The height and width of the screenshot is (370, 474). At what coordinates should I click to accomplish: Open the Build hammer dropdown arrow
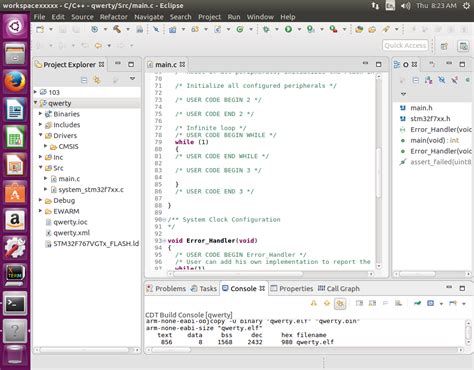tap(128, 29)
